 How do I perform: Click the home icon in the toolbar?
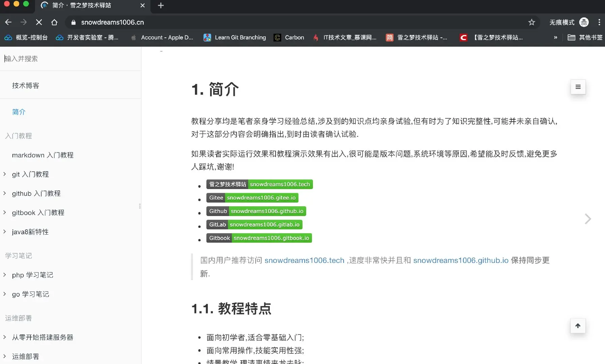pos(55,22)
